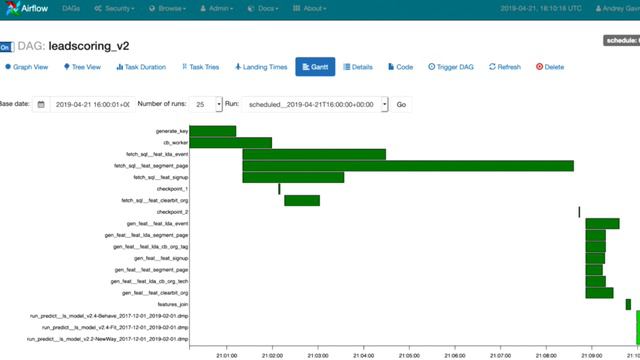Click the gen_feat__feat_lda_event bar
This screenshot has height=360, width=640.
[602, 224]
